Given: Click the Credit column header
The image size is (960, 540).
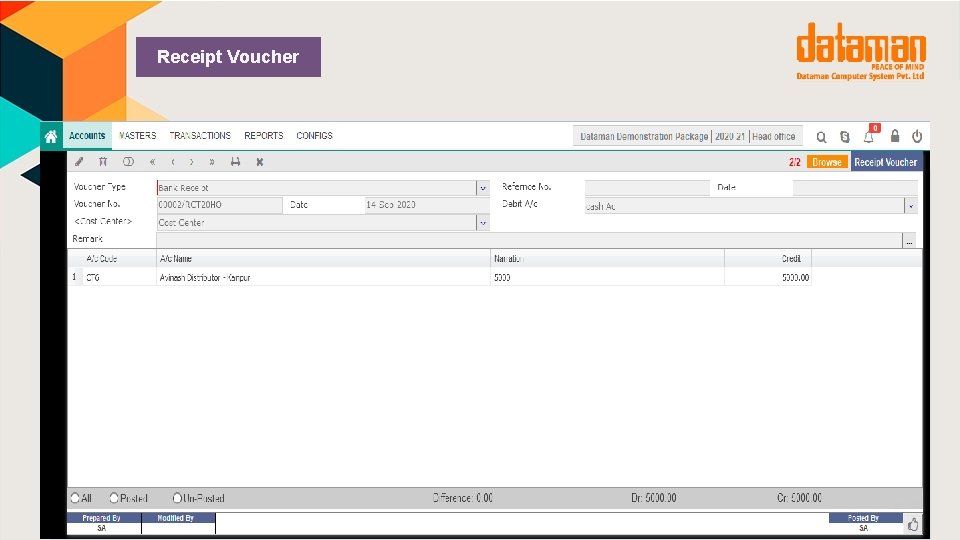Looking at the screenshot, I should pos(768,258).
